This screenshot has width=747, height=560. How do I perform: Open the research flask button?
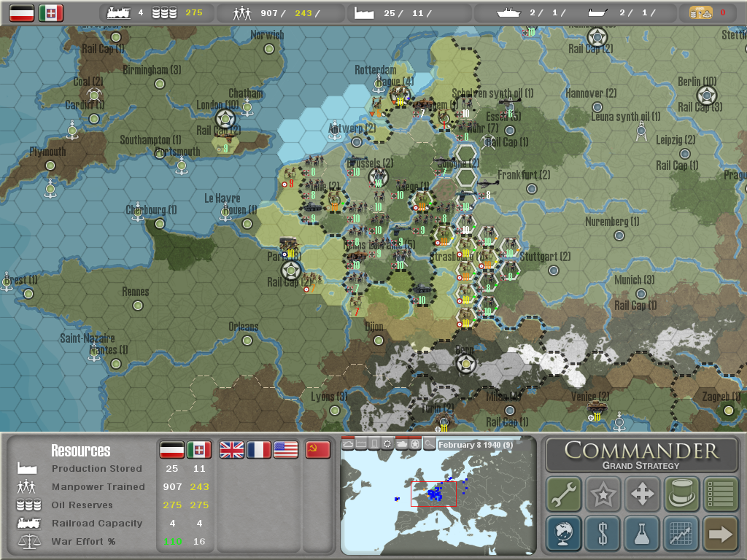pyautogui.click(x=642, y=532)
